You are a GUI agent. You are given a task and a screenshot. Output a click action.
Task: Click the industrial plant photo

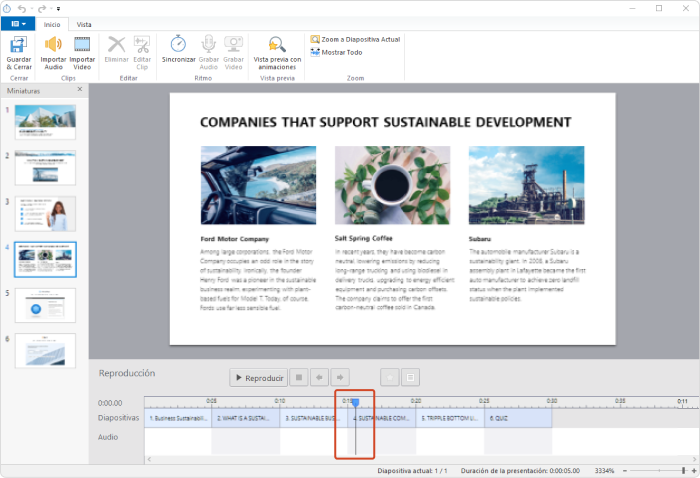(x=526, y=185)
